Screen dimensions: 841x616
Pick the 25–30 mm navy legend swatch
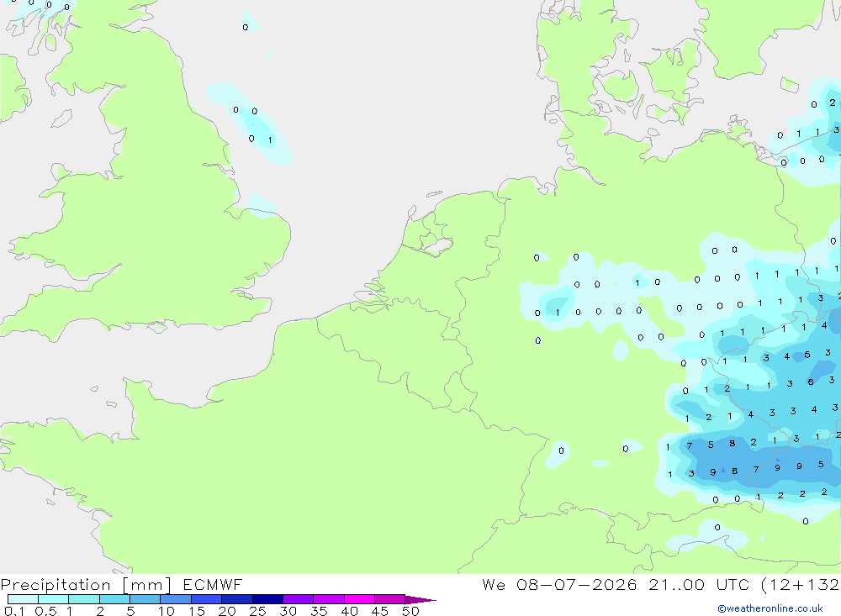click(267, 599)
